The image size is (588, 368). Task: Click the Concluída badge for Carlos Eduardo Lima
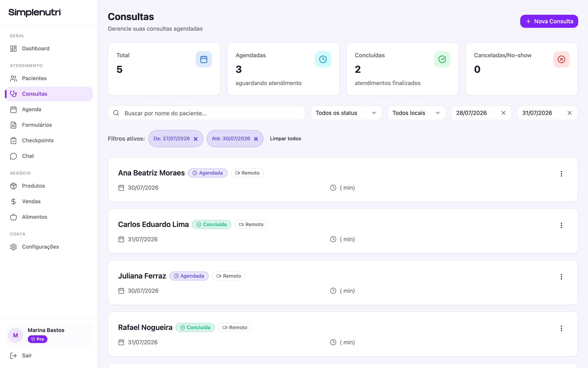pos(211,224)
